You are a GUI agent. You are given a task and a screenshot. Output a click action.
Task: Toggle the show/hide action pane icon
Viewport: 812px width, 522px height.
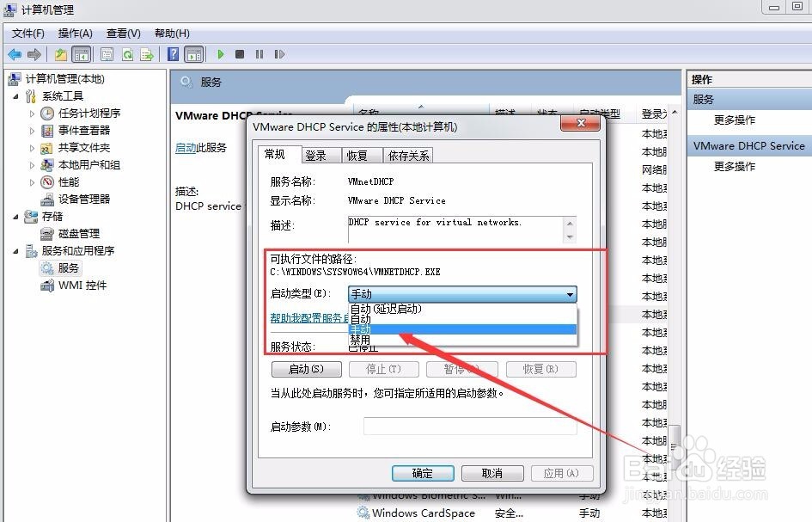(x=194, y=54)
